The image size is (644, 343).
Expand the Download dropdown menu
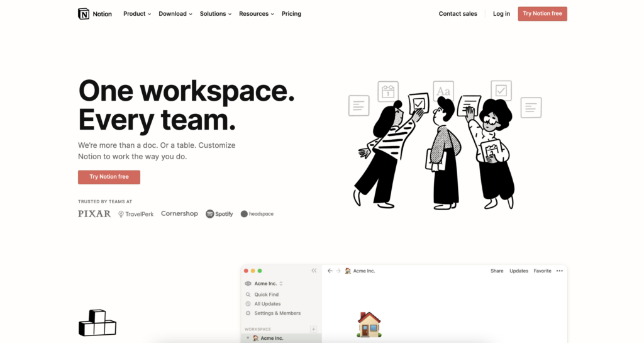(175, 14)
